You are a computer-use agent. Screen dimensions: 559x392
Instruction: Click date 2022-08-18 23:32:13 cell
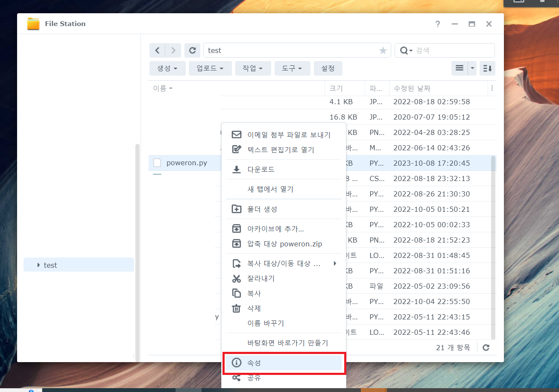(431, 178)
